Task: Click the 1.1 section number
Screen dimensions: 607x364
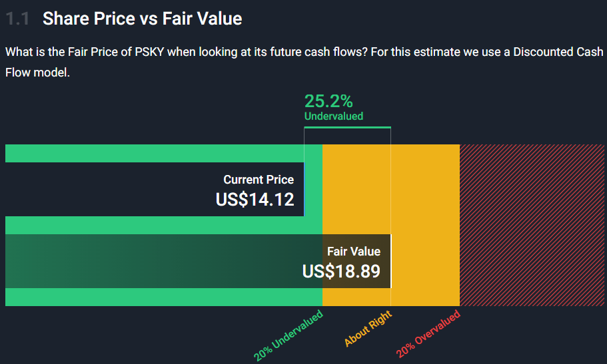Action: [17, 19]
